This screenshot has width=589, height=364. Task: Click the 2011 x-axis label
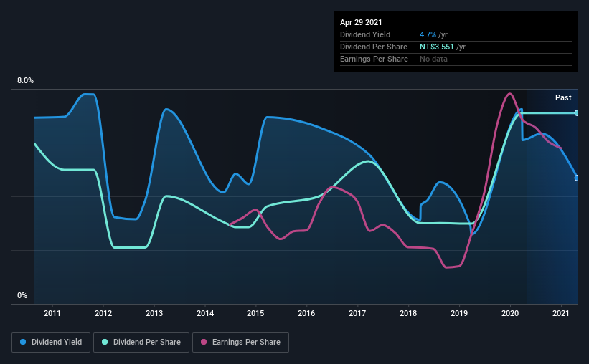pos(52,313)
